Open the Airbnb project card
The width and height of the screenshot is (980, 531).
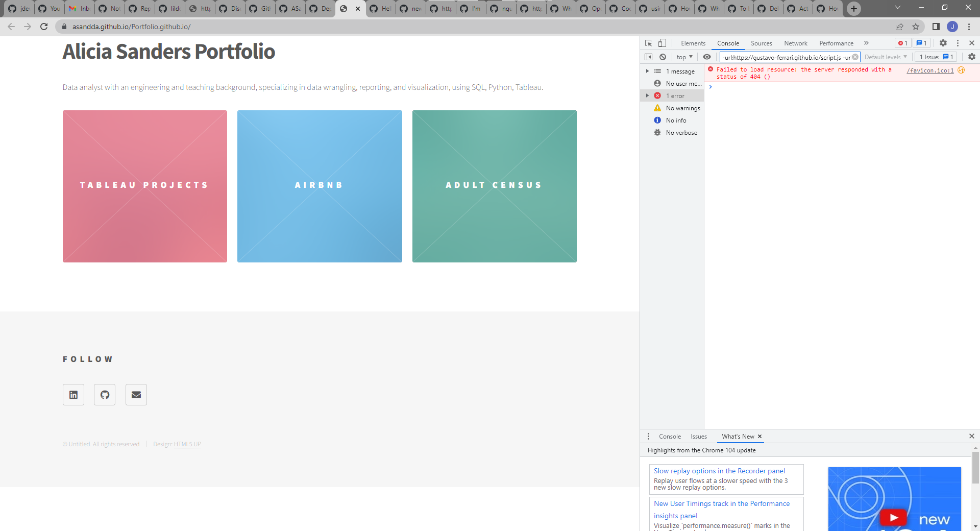320,186
